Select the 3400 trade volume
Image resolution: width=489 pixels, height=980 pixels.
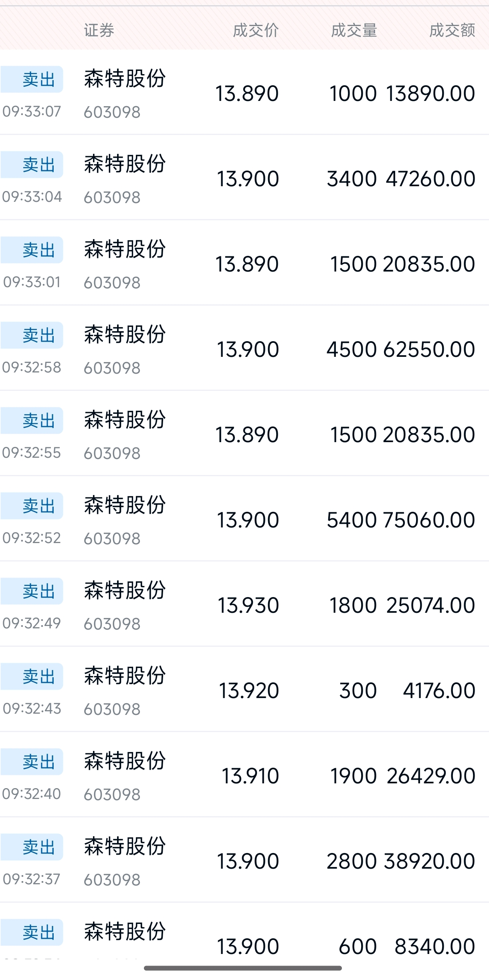(352, 179)
